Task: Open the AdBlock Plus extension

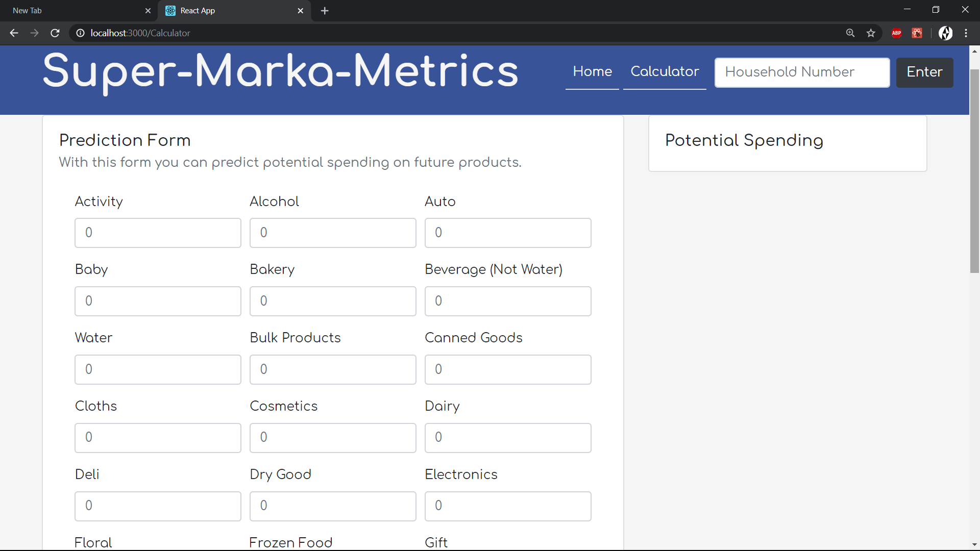Action: click(896, 33)
